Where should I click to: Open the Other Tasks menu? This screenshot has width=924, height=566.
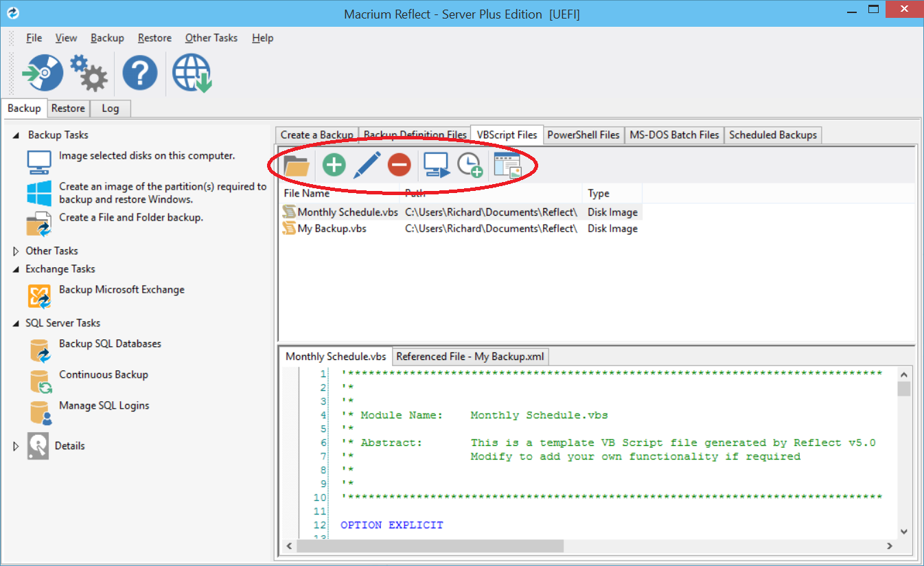tap(211, 38)
